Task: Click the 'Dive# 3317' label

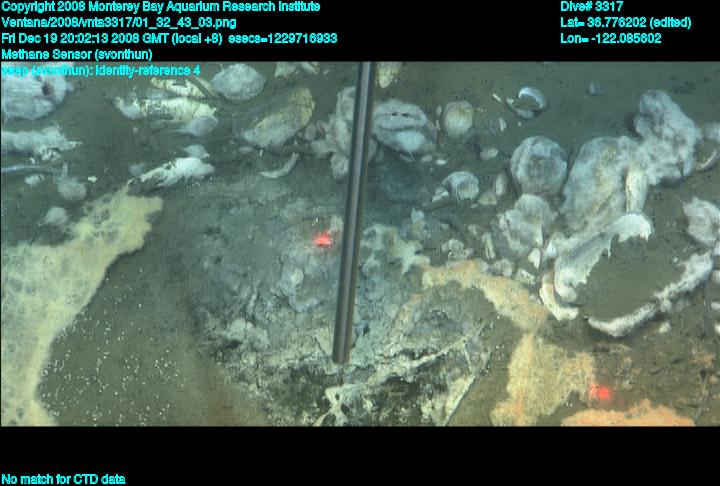Action: click(x=591, y=6)
